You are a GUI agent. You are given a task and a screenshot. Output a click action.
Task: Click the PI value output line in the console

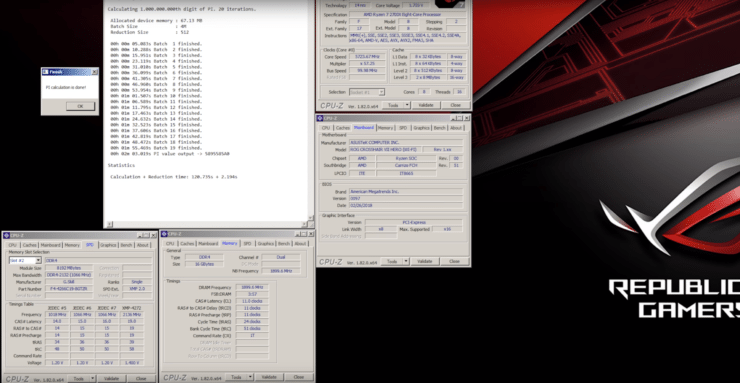(170, 154)
